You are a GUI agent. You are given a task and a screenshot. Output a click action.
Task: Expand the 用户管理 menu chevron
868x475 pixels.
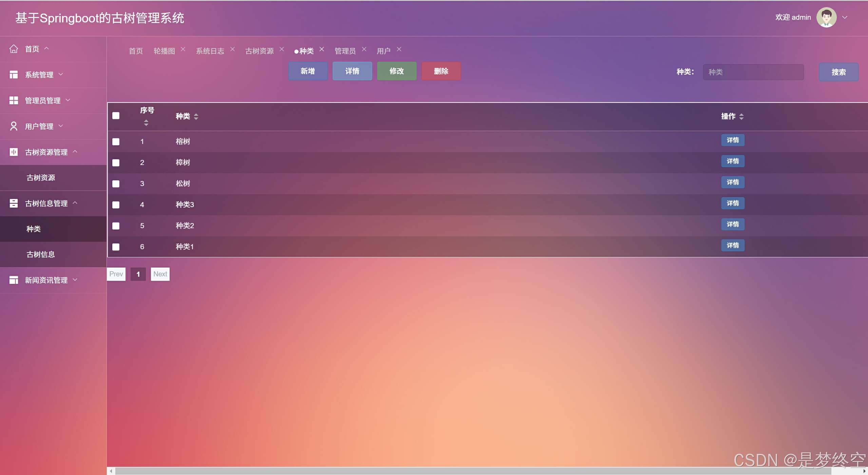point(61,126)
